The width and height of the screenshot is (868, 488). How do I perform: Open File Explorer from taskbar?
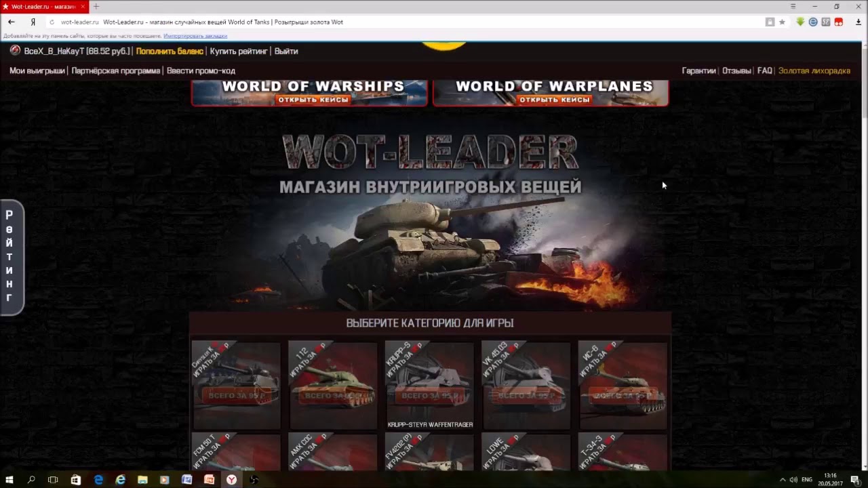point(142,479)
